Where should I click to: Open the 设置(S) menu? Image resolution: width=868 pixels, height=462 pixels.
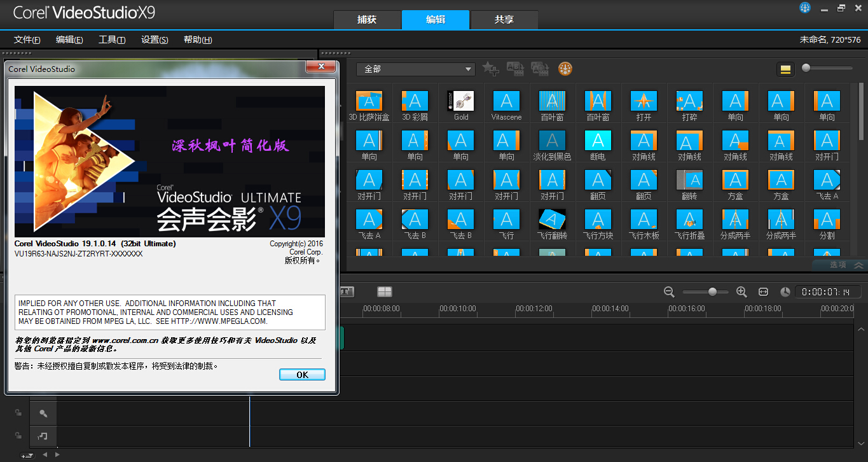click(x=155, y=39)
